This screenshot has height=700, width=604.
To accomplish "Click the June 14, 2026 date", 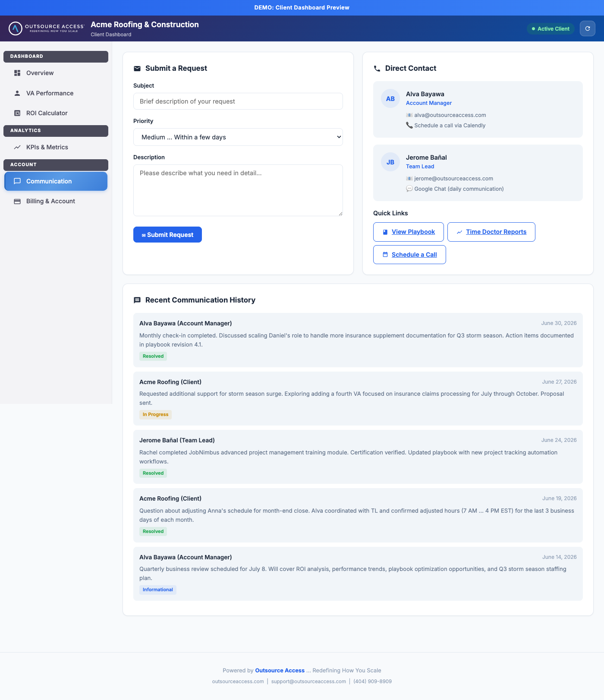I will click(x=559, y=557).
